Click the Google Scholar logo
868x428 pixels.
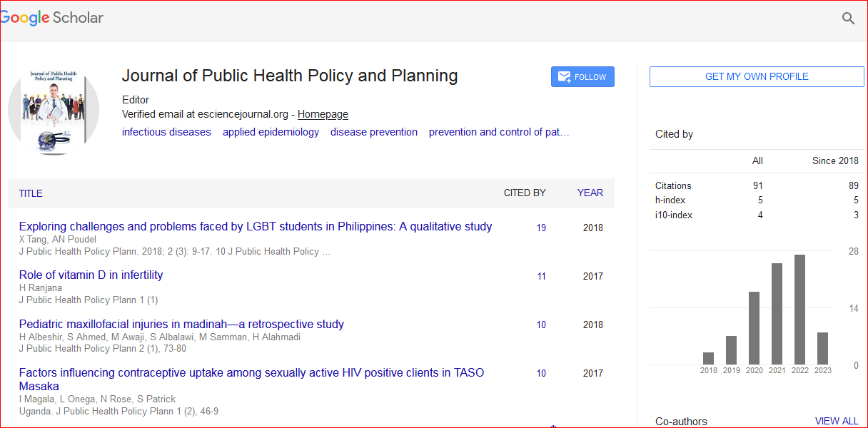pos(52,19)
